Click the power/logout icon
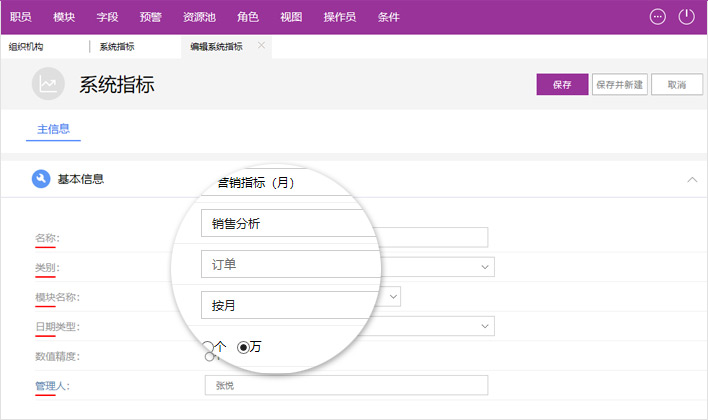708x420 pixels. point(686,16)
